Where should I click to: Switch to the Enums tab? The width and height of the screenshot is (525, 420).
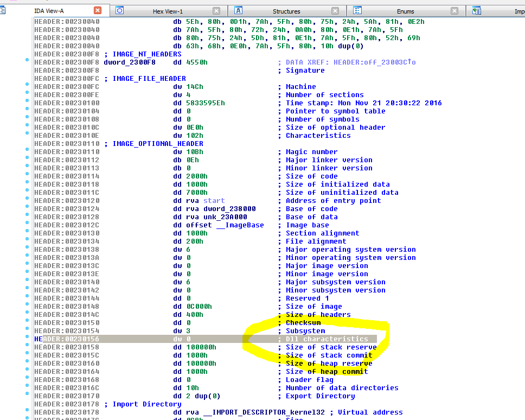[405, 11]
